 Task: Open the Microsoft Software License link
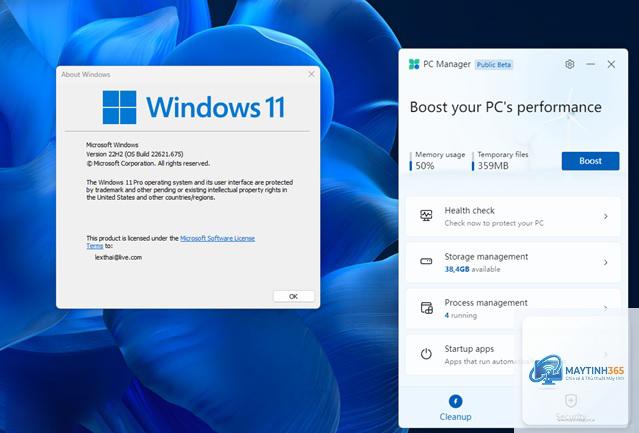point(217,238)
